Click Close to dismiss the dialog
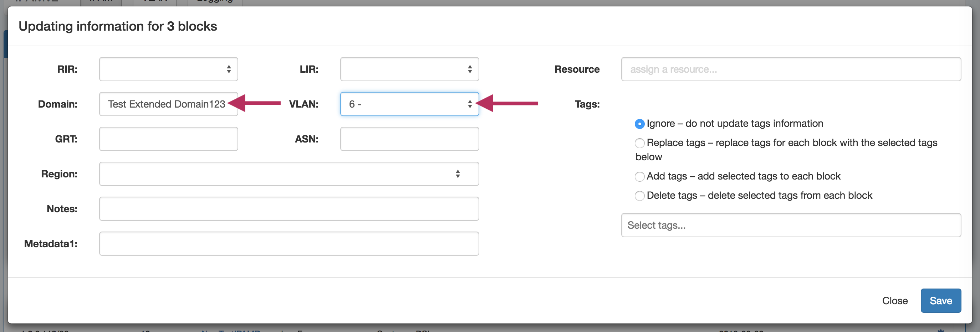980x332 pixels. (x=894, y=301)
